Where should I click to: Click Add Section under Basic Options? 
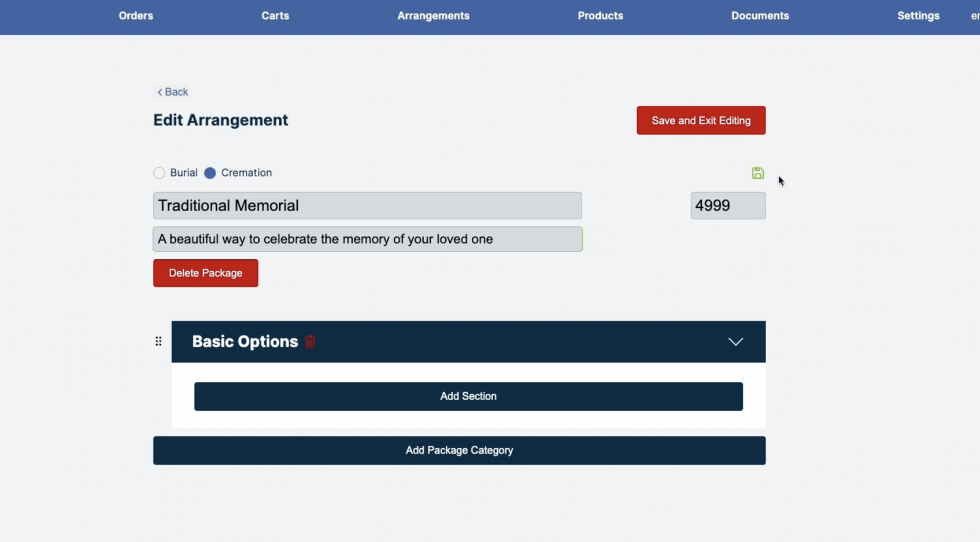(x=468, y=396)
